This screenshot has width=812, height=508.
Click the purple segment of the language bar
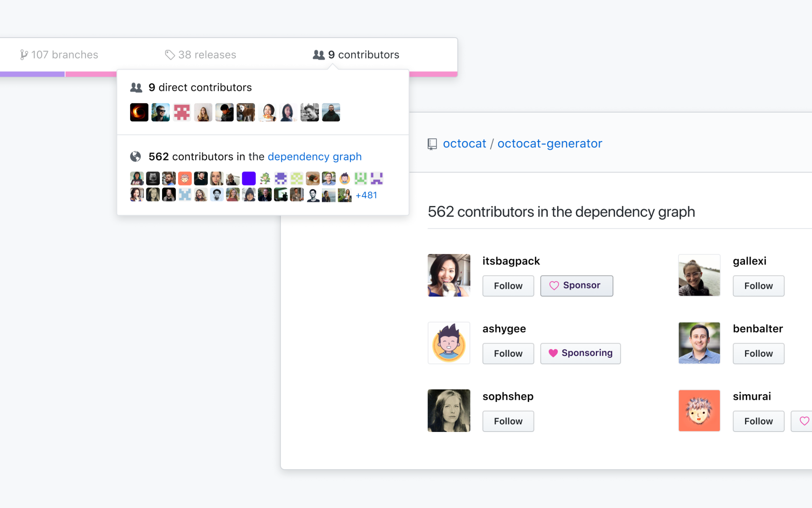[x=32, y=74]
